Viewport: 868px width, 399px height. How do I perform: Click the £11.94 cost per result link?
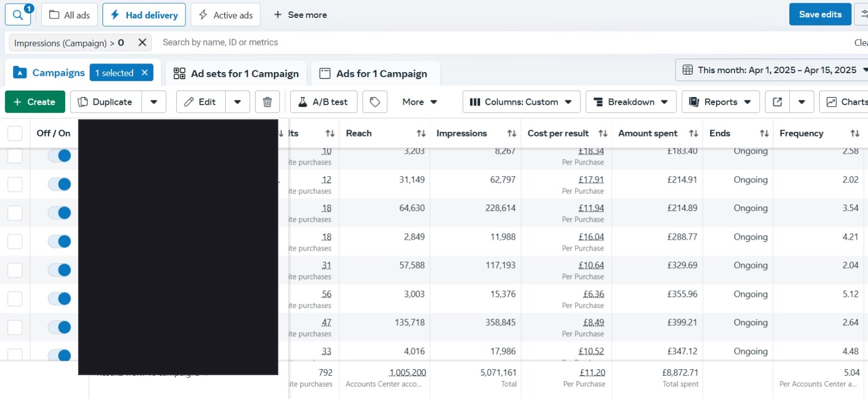(591, 208)
